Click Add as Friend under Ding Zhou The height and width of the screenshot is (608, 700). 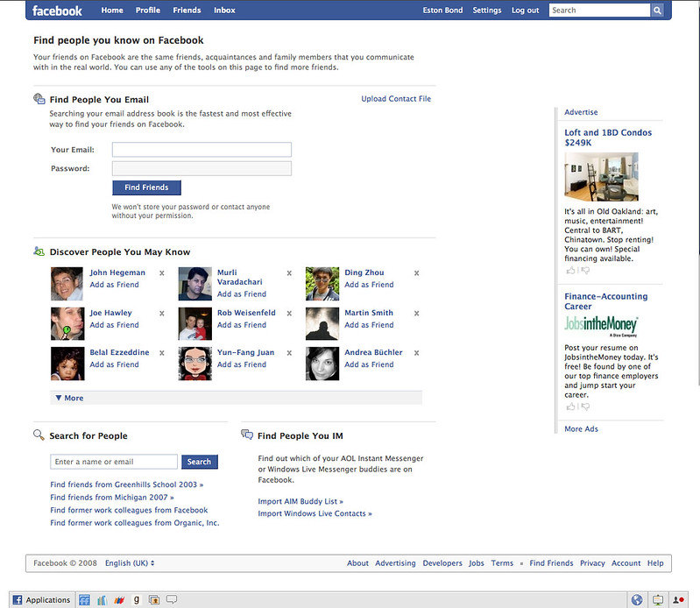369,285
